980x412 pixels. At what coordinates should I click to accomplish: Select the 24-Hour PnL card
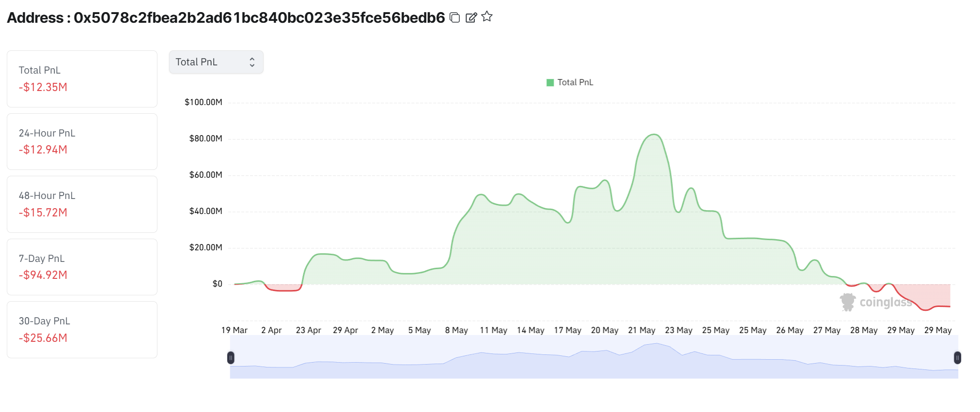(82, 141)
